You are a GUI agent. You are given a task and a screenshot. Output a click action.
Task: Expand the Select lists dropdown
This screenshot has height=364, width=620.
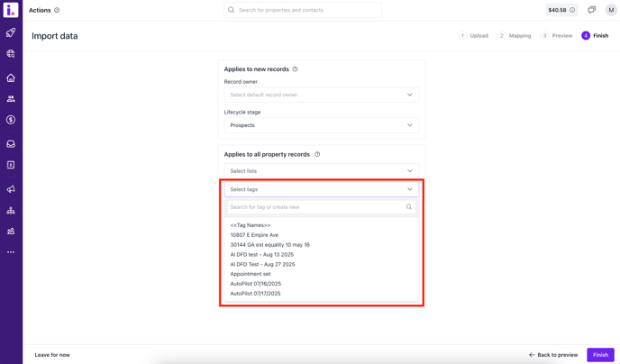point(321,171)
